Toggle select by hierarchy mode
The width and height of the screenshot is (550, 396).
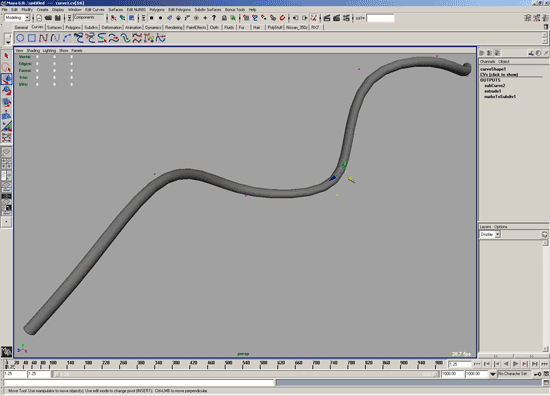pos(113,18)
